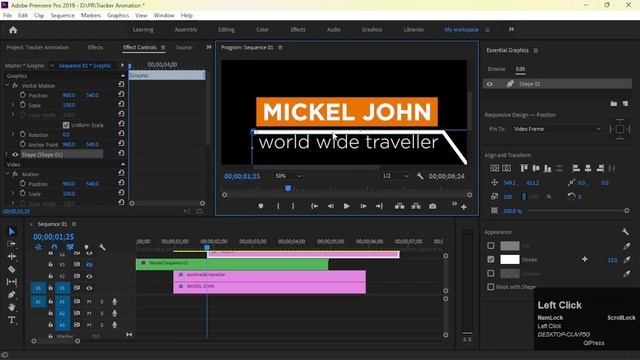Open Master Graphic clip dropdown
This screenshot has height=360, width=640.
coord(52,65)
